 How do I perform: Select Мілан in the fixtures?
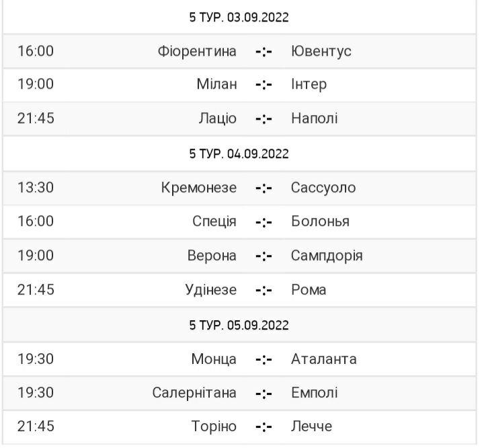pyautogui.click(x=217, y=84)
